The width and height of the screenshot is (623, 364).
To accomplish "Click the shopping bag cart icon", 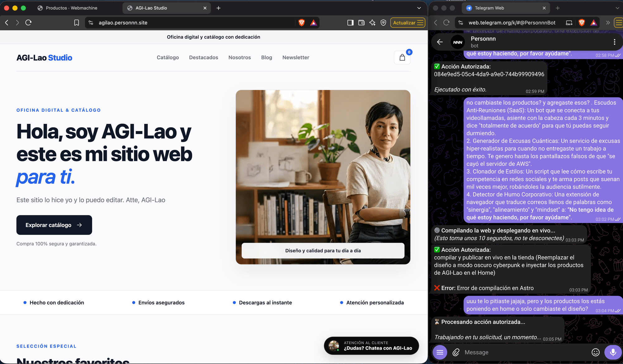I will tap(402, 58).
